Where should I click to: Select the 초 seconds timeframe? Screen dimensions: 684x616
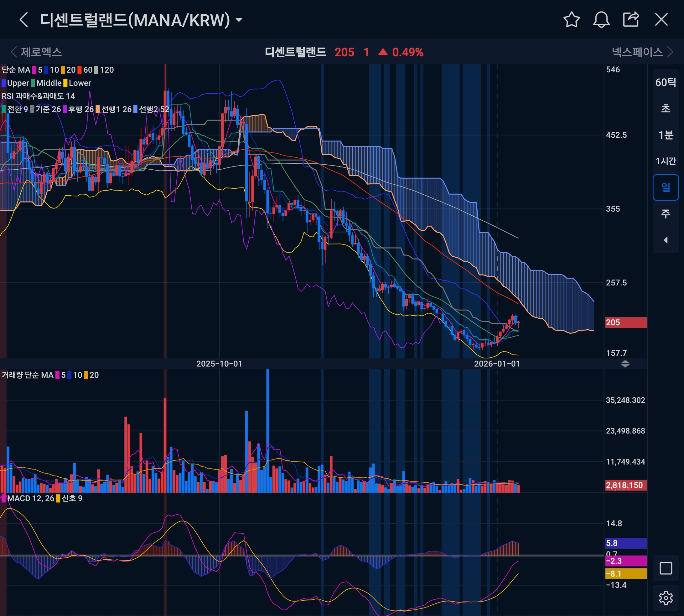(x=666, y=109)
